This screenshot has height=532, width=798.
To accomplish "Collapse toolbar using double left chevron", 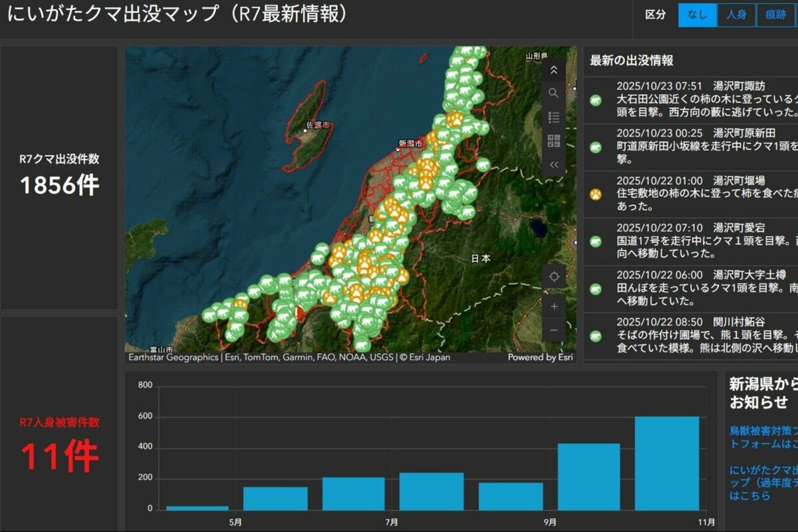I will (x=553, y=165).
